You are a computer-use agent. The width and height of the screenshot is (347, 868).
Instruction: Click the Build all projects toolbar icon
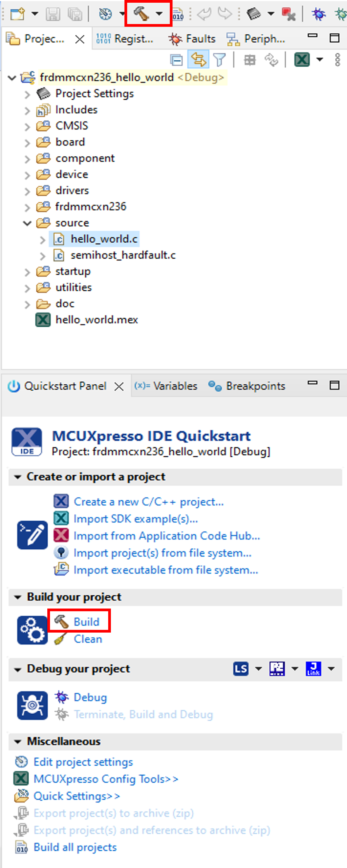[x=178, y=15]
